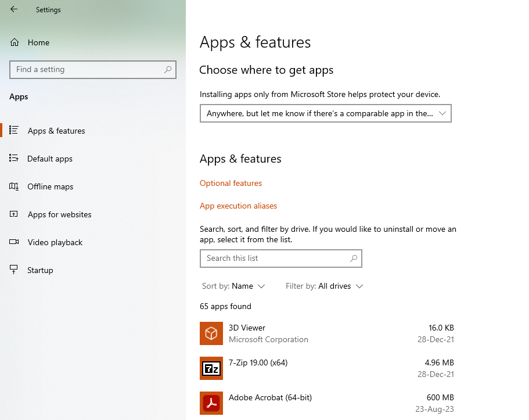Click the magnifier in Search this list

(353, 259)
